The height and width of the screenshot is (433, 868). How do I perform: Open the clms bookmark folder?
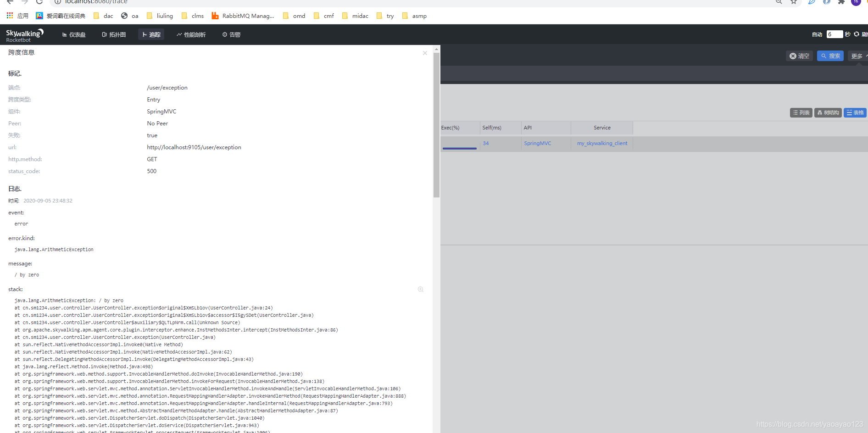click(x=193, y=16)
